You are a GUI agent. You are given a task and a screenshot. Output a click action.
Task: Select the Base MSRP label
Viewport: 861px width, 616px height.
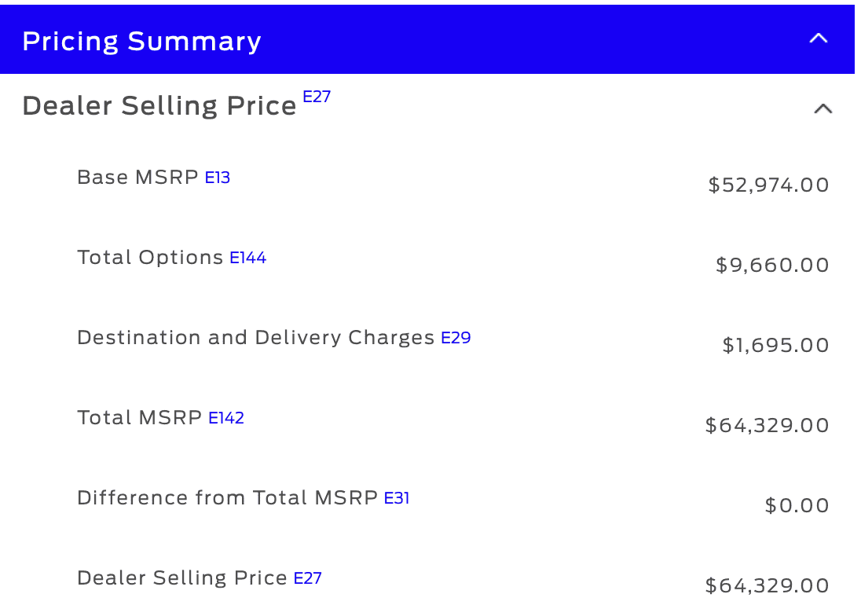coord(137,178)
